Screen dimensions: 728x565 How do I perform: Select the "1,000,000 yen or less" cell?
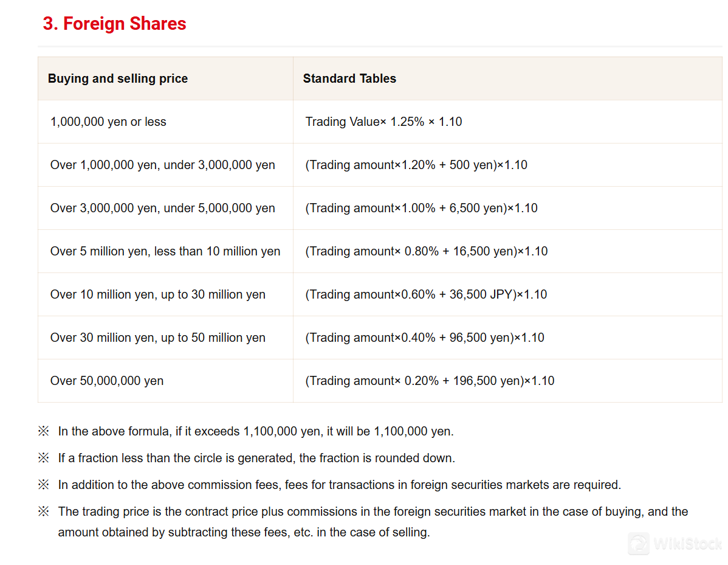108,122
